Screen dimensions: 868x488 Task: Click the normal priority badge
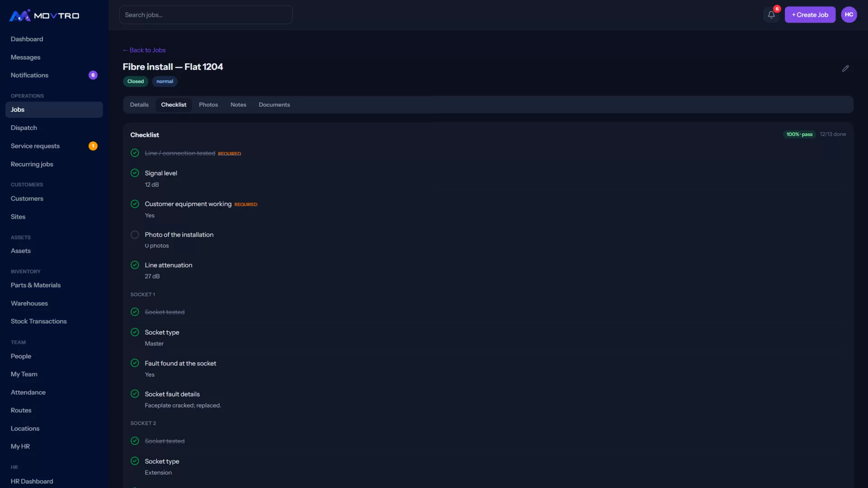165,81
